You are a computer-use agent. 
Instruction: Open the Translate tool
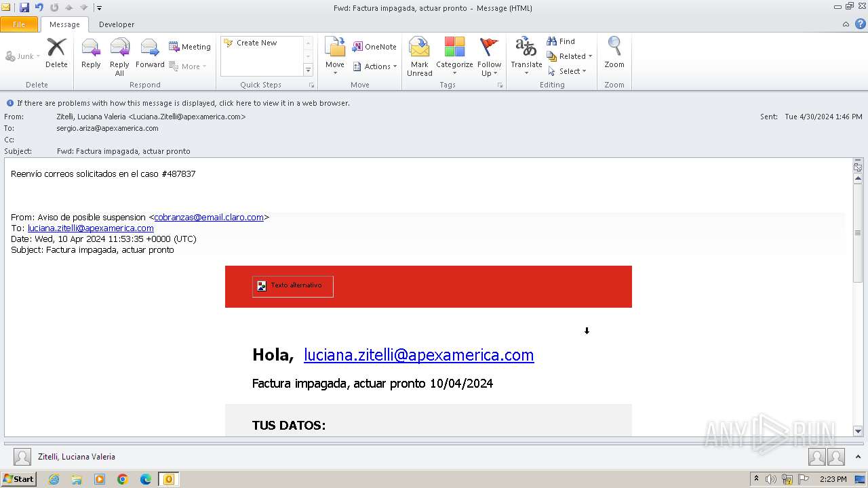pos(526,56)
